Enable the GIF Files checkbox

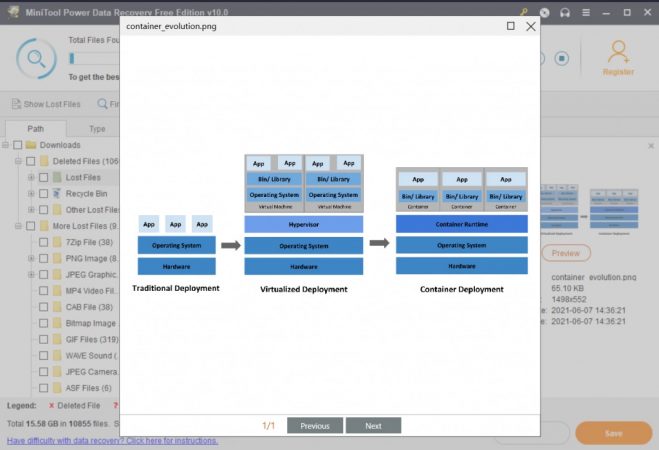click(x=43, y=339)
